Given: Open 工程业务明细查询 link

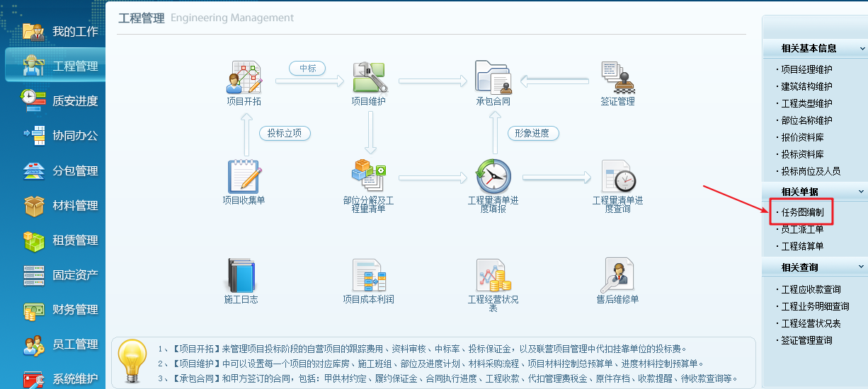Looking at the screenshot, I should (815, 306).
